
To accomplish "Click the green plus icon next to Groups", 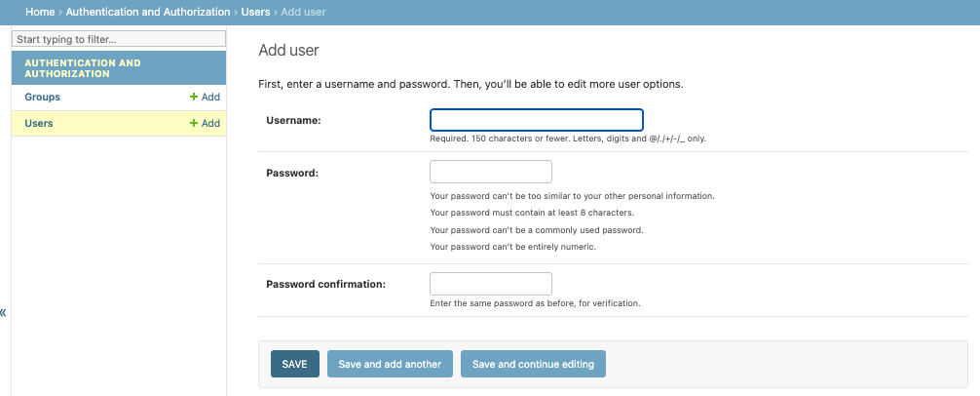I will [x=194, y=98].
